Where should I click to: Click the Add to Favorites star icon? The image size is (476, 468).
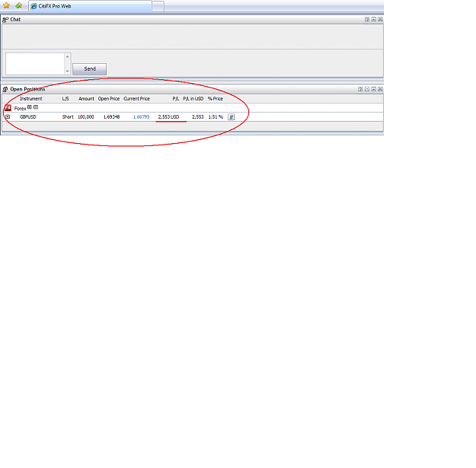click(19, 6)
